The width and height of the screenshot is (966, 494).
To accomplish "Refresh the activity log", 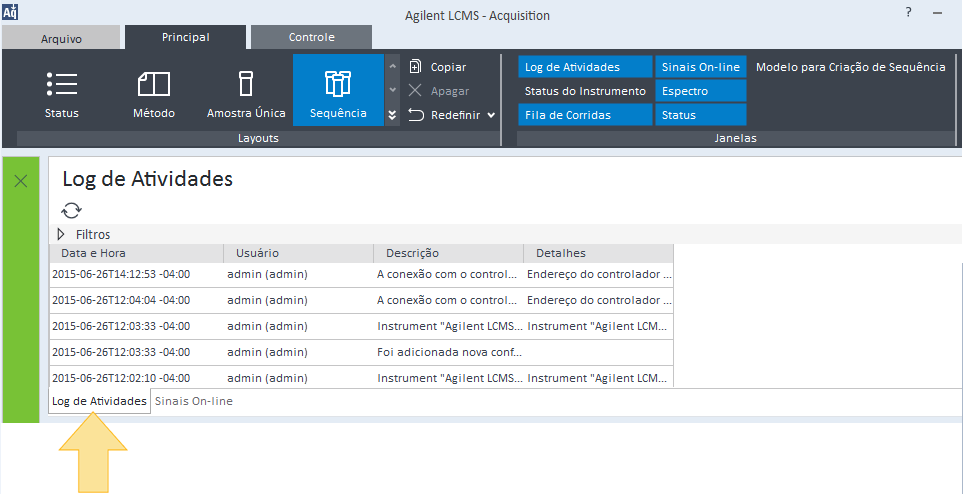I will click(71, 210).
